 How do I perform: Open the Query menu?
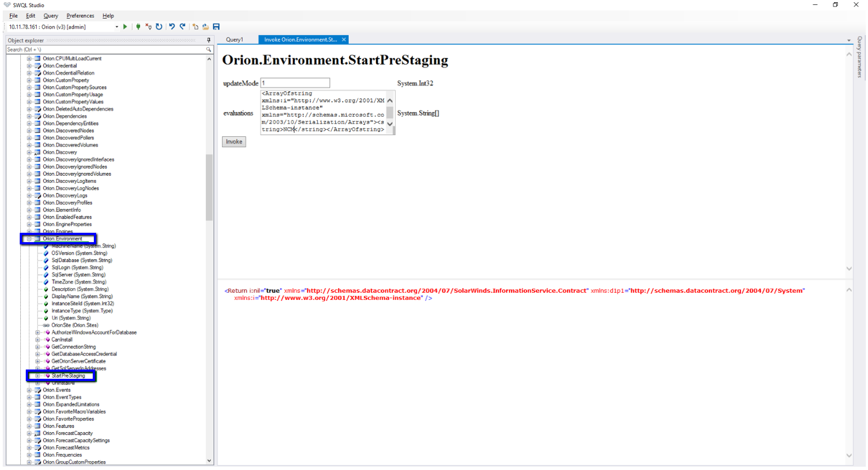pos(51,16)
